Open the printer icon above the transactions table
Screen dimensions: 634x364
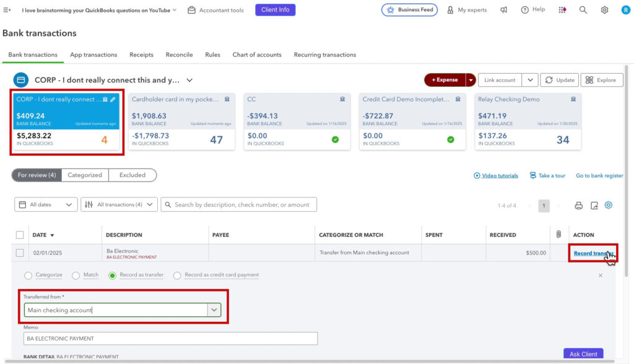coord(577,204)
